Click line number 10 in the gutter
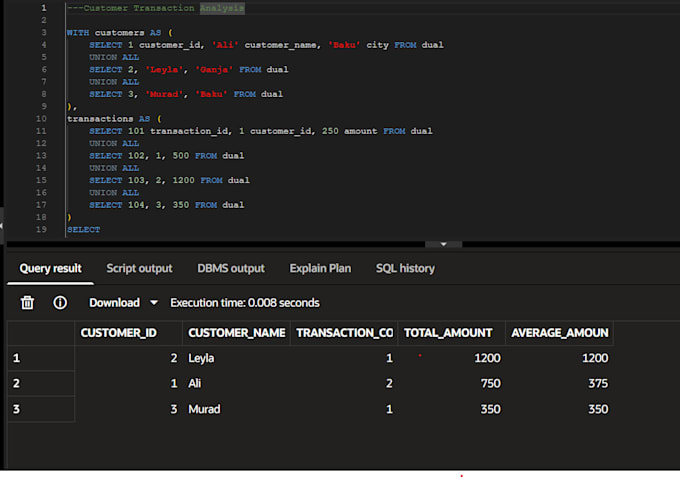 (x=41, y=118)
